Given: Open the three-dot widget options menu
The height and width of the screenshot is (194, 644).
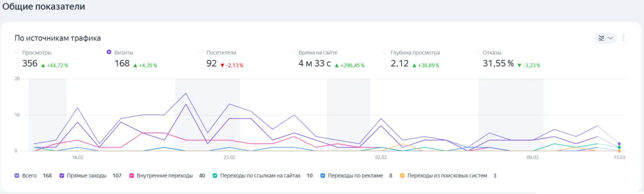Looking at the screenshot, I should pyautogui.click(x=624, y=38).
